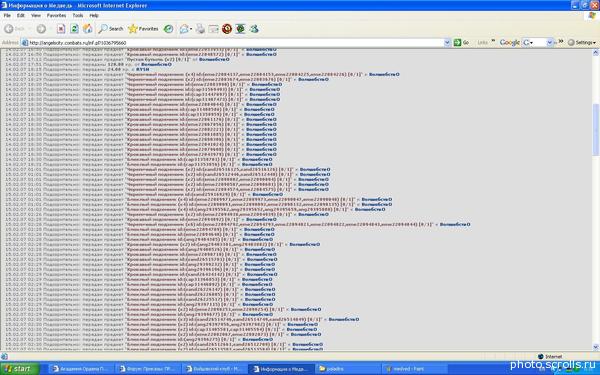Image resolution: width=600 pixels, height=375 pixels.
Task: Click the Google toolbar logo
Action: [x=510, y=42]
